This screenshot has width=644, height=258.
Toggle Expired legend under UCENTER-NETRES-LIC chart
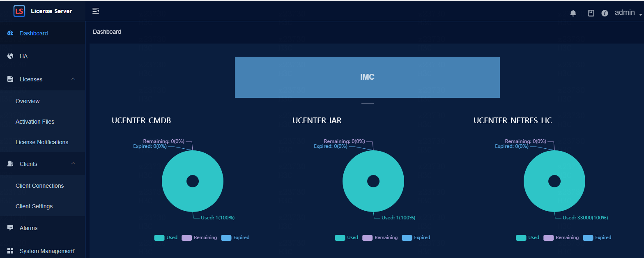(x=597, y=237)
